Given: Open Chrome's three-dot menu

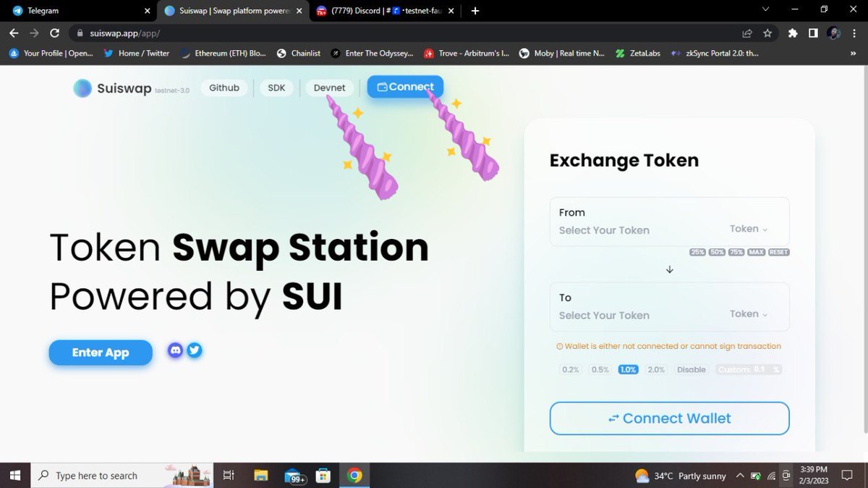Looking at the screenshot, I should pyautogui.click(x=854, y=33).
